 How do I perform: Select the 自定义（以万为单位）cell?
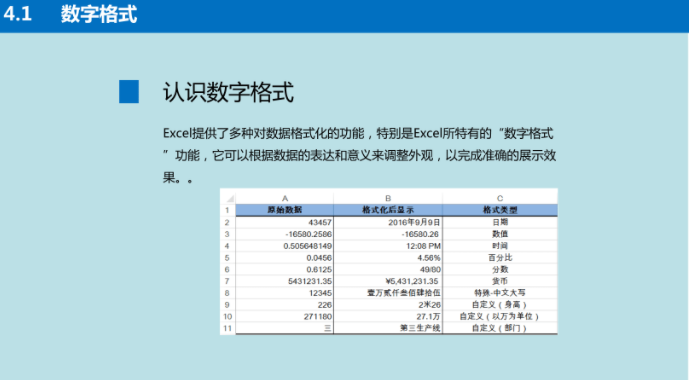pyautogui.click(x=500, y=317)
